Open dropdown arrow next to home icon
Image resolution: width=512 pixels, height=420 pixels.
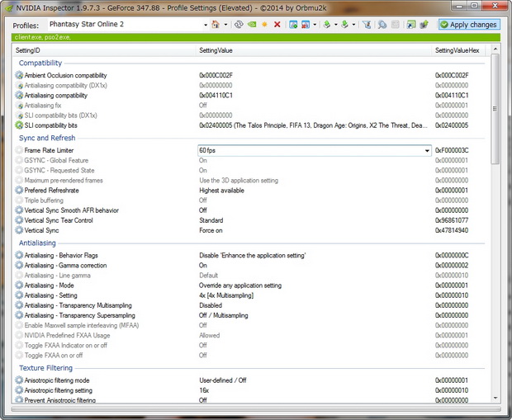coord(225,25)
